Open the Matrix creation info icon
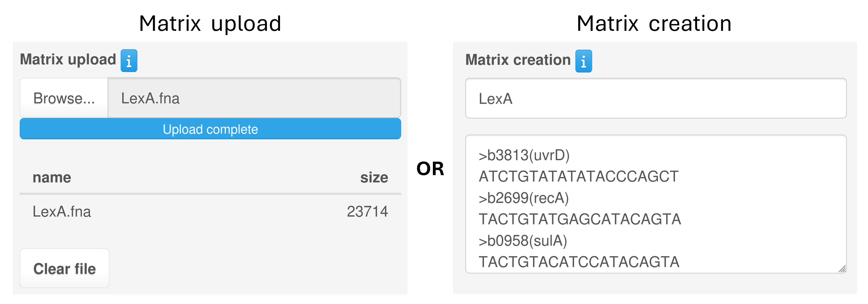 pos(583,61)
